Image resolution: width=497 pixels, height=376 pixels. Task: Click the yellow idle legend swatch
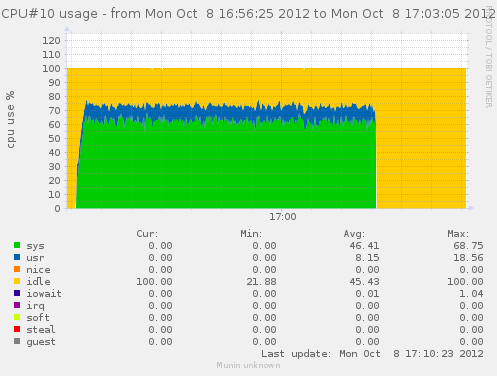point(17,281)
